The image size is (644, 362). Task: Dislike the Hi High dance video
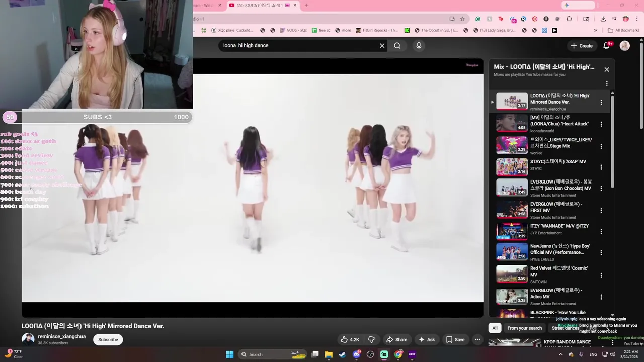click(x=371, y=339)
